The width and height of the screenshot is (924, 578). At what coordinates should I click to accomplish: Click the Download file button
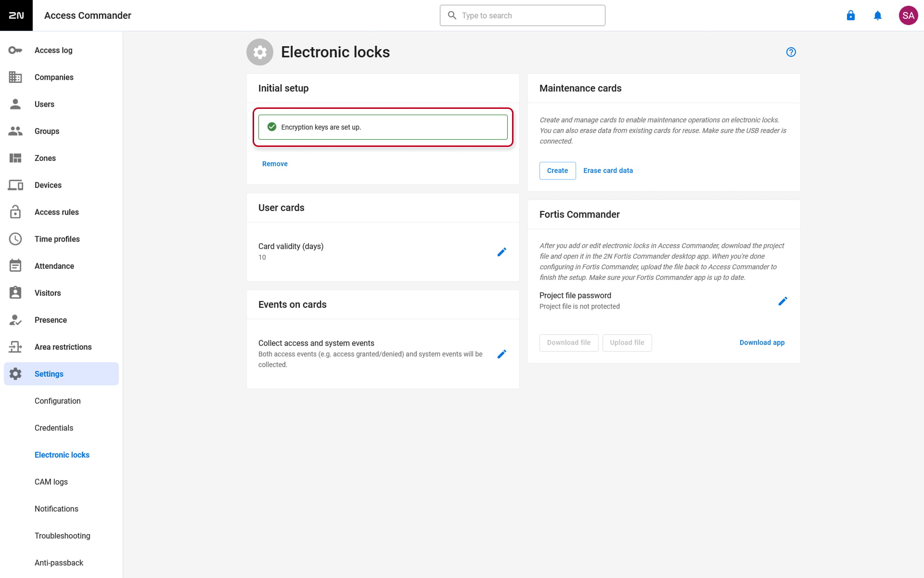pyautogui.click(x=568, y=342)
